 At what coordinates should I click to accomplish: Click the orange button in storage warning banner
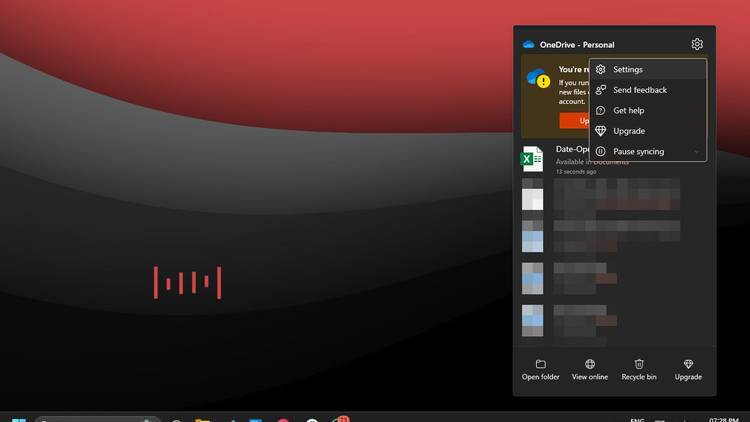point(574,120)
